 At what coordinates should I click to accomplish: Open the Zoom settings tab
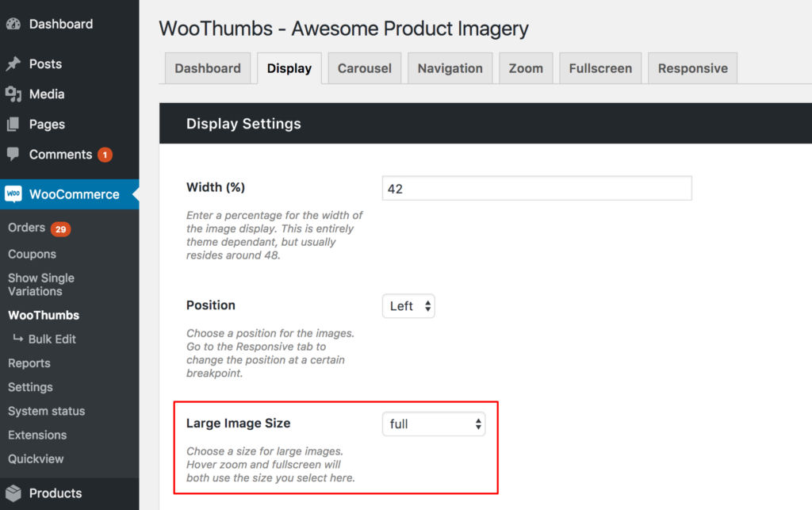pyautogui.click(x=525, y=67)
